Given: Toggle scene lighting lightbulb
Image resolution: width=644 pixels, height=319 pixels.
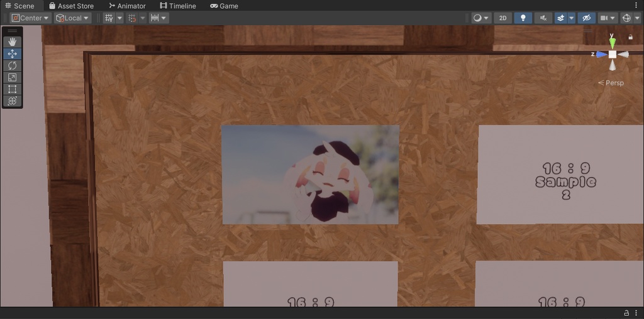Looking at the screenshot, I should tap(523, 18).
